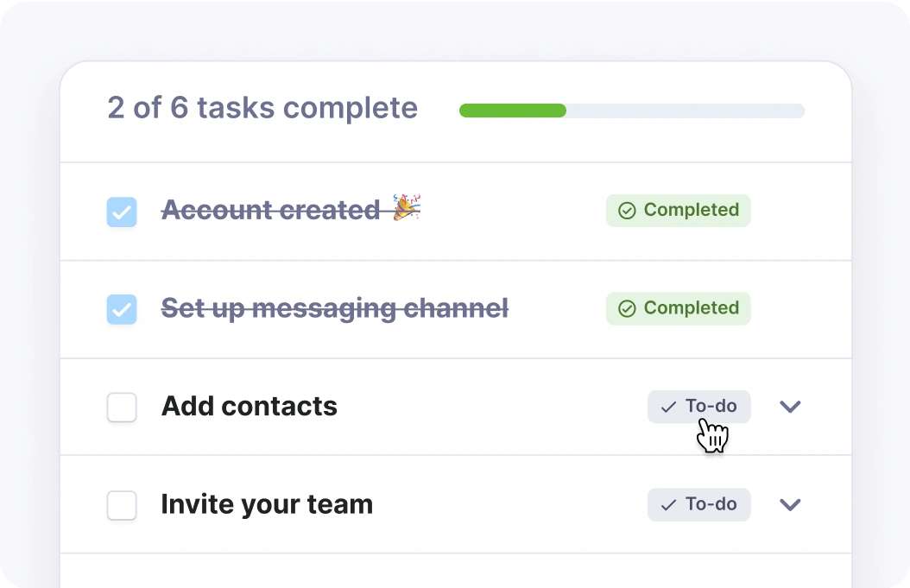Tick the Invite your team checkbox
Screen dimensions: 910x588
click(x=122, y=505)
